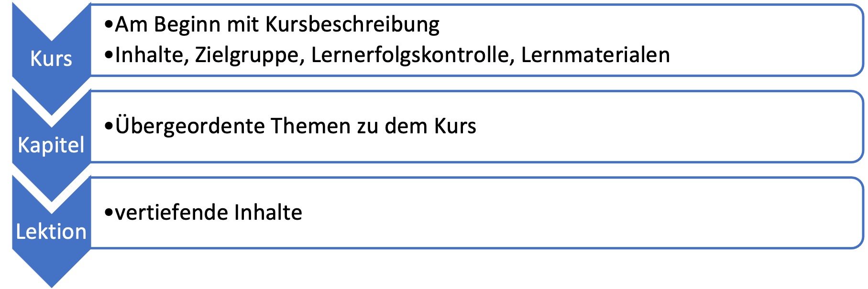Screen dimensions: 868x289
Task: Select the word 'Lernmaterialen'
Action: pyautogui.click(x=595, y=55)
